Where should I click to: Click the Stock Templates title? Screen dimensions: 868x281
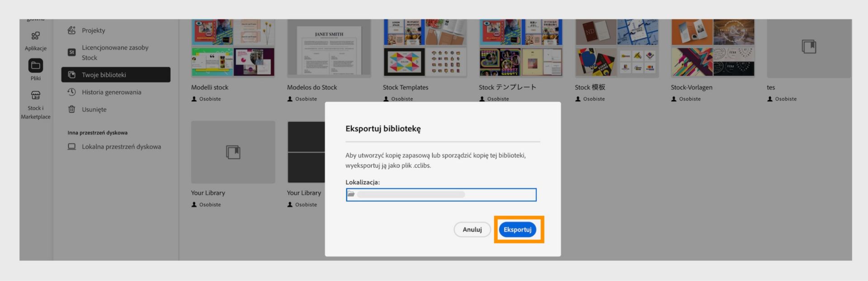[x=406, y=87]
